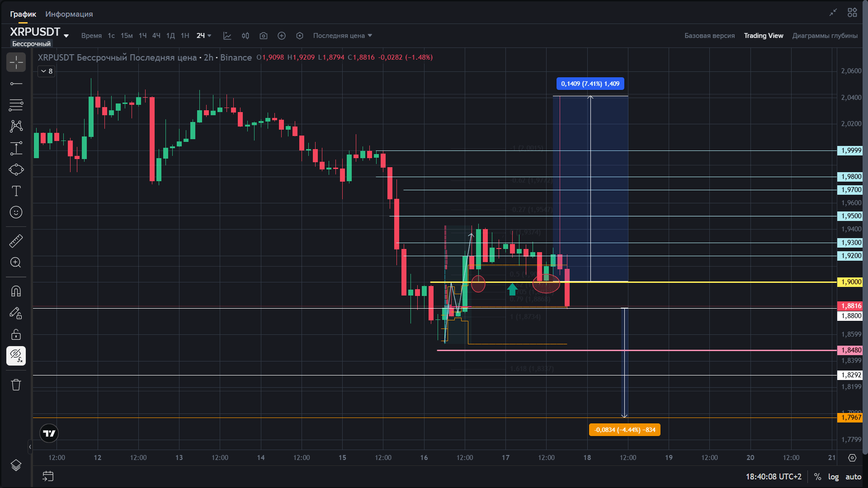The width and height of the screenshot is (868, 488).
Task: Toggle lock all drawing tools
Action: (x=16, y=334)
